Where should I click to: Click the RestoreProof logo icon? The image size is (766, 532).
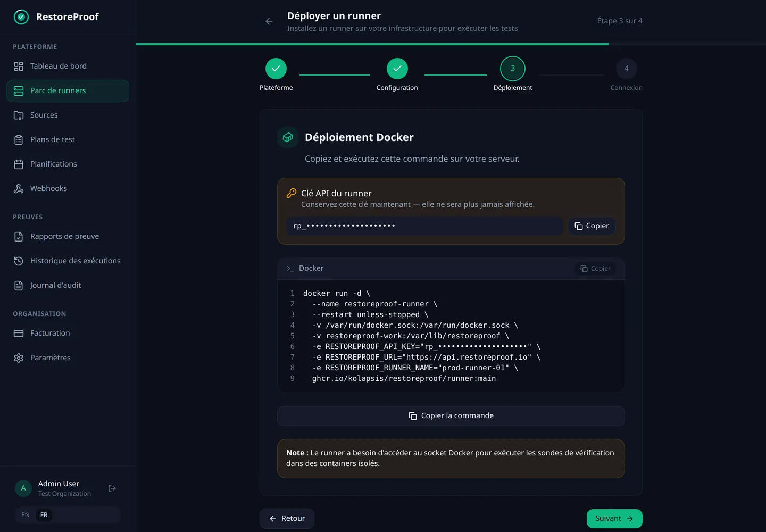21,17
